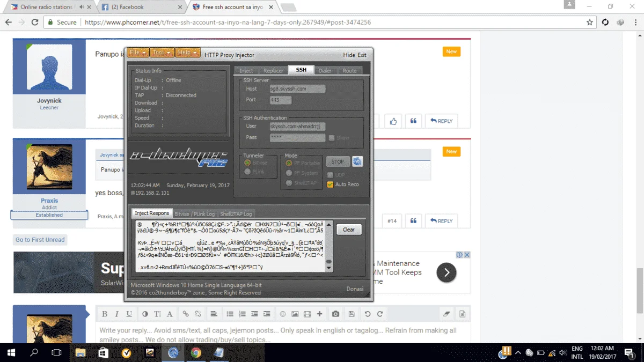644x362 pixels.
Task: Click the Donasi link
Action: (355, 289)
